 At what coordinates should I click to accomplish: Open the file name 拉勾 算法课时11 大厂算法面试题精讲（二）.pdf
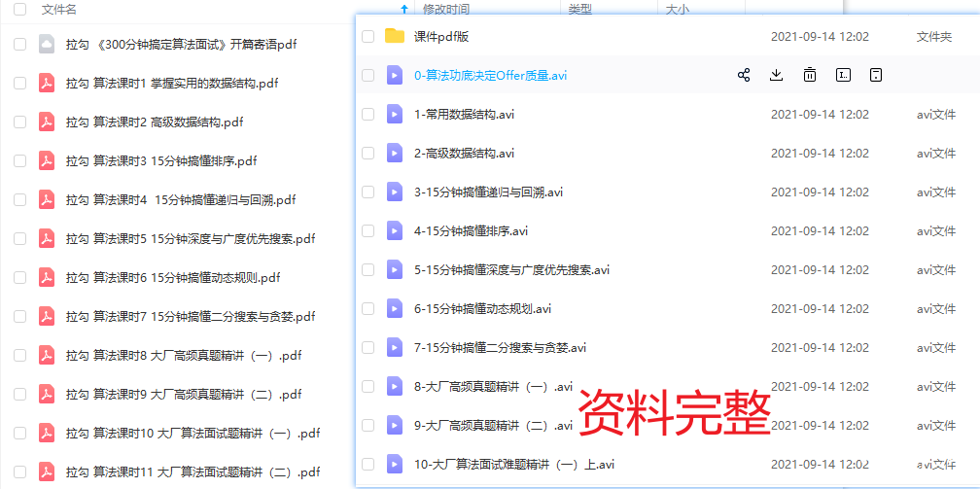(192, 472)
